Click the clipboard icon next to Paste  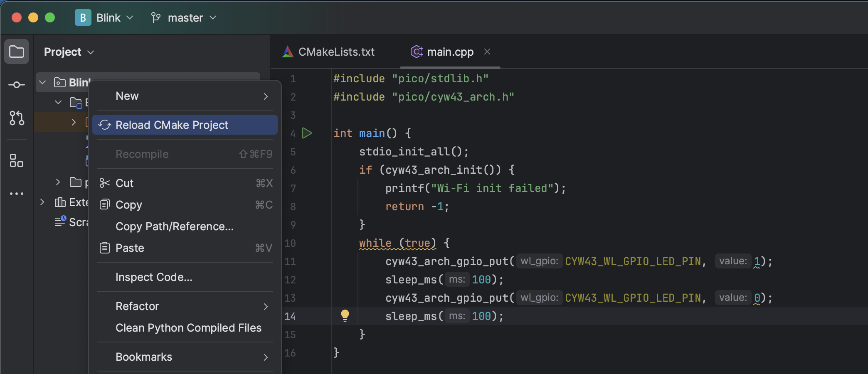(105, 248)
